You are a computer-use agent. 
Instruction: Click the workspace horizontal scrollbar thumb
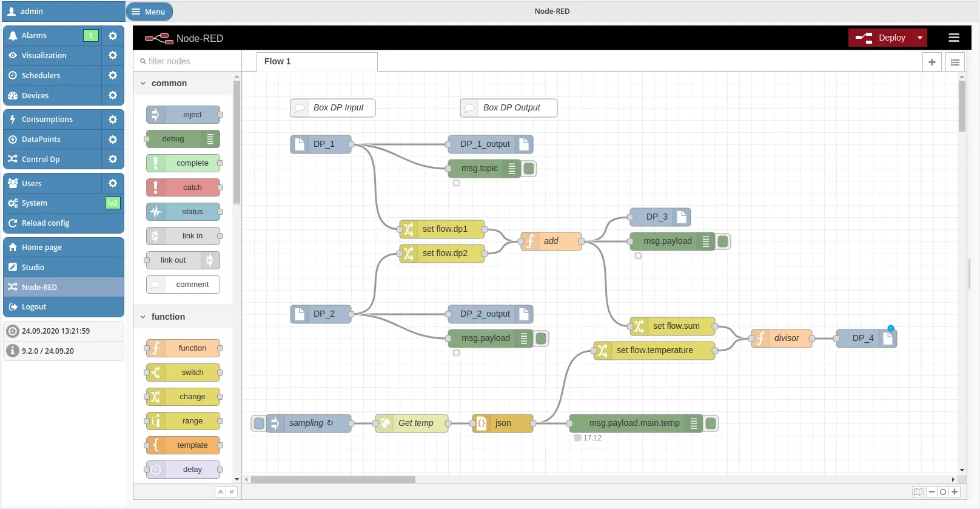pyautogui.click(x=333, y=479)
